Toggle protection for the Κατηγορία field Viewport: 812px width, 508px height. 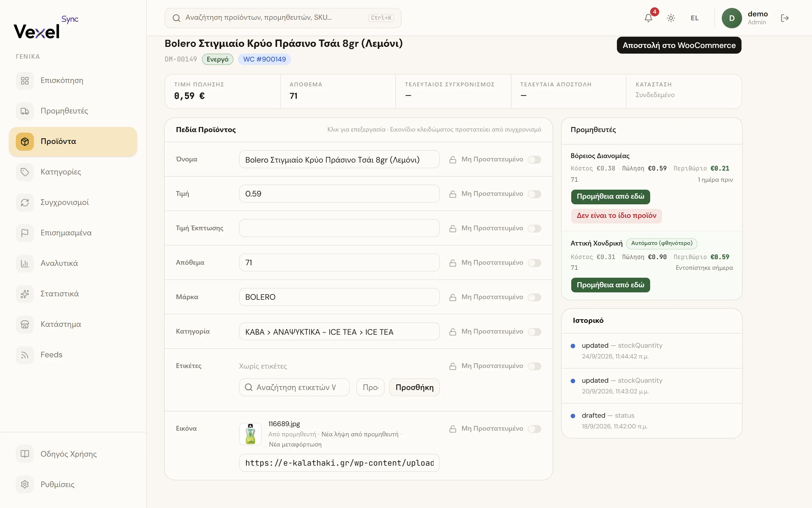[535, 332]
